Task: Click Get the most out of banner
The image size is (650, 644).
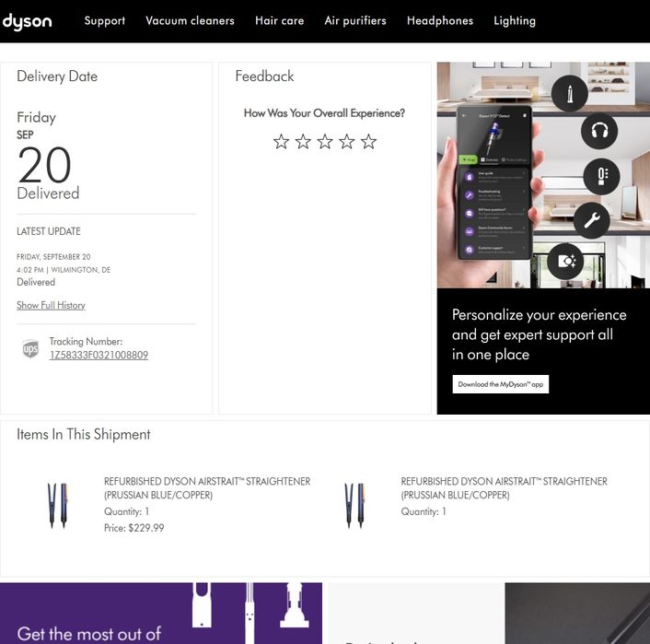Action: [x=161, y=614]
